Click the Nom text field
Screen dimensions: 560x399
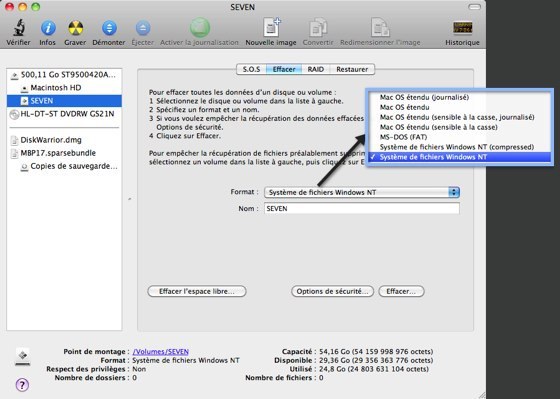click(x=362, y=209)
